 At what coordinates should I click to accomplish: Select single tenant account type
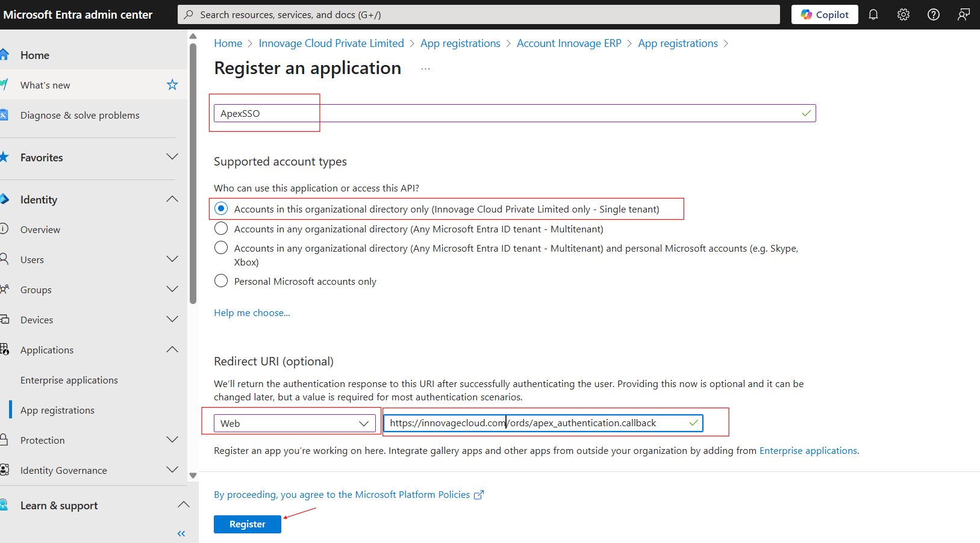pos(220,208)
